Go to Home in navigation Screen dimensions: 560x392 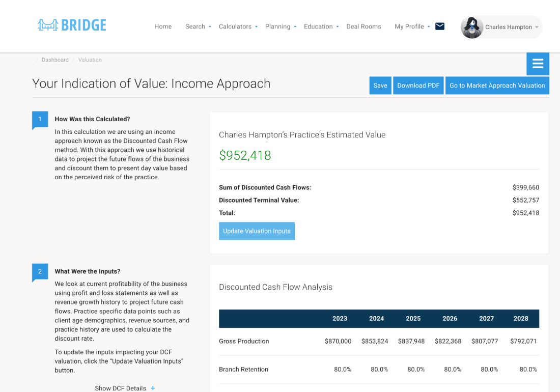tap(163, 26)
